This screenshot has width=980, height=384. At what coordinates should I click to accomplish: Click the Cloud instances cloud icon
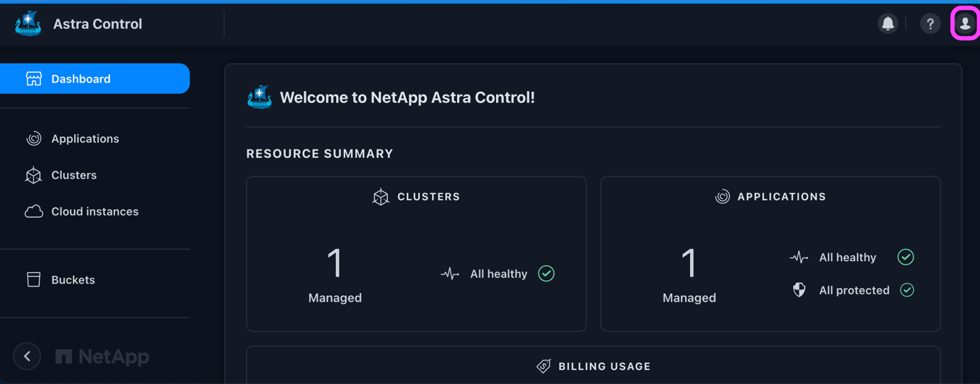tap(33, 211)
